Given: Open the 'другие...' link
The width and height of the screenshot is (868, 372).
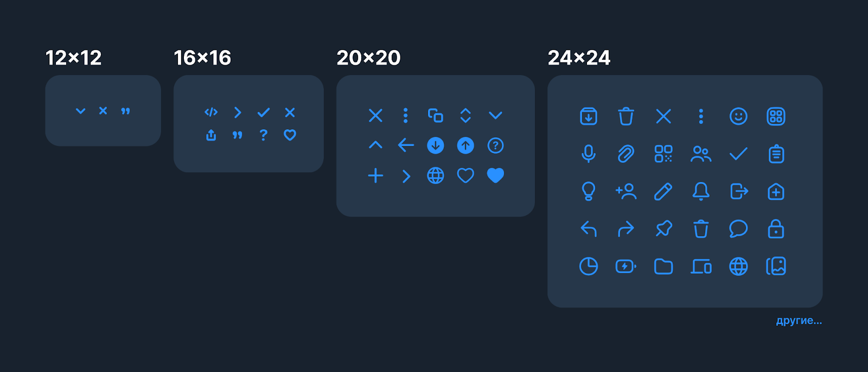Looking at the screenshot, I should point(799,320).
